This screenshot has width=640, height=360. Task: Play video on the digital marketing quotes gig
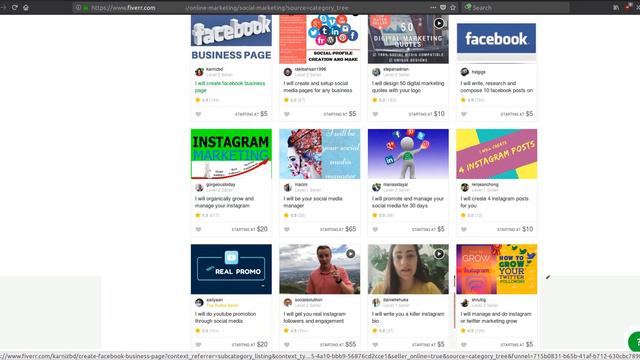pyautogui.click(x=439, y=23)
